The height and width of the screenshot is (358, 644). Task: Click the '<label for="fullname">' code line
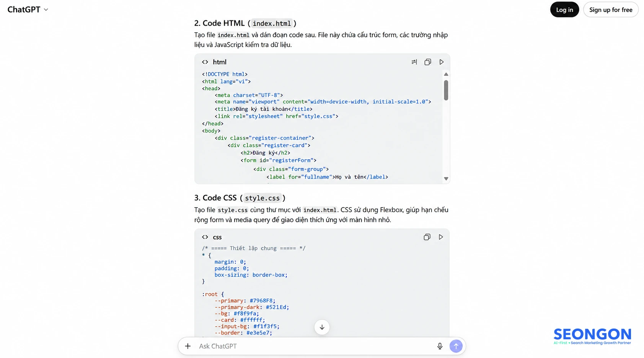click(x=327, y=177)
